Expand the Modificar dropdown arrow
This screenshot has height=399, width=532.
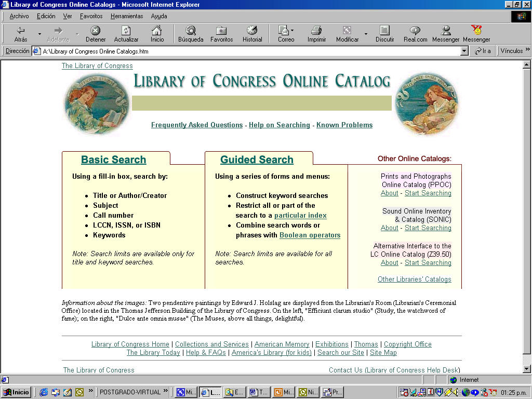(x=366, y=34)
